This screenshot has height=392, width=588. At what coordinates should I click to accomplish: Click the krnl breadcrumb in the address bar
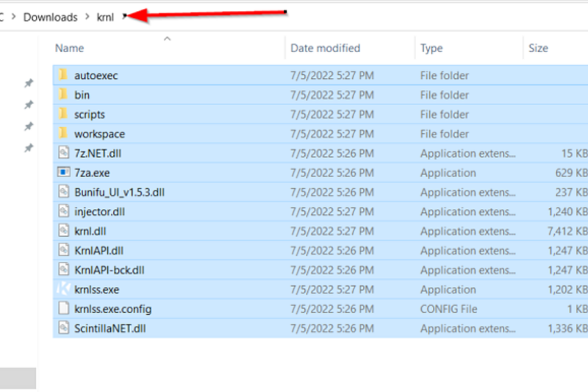tap(105, 17)
